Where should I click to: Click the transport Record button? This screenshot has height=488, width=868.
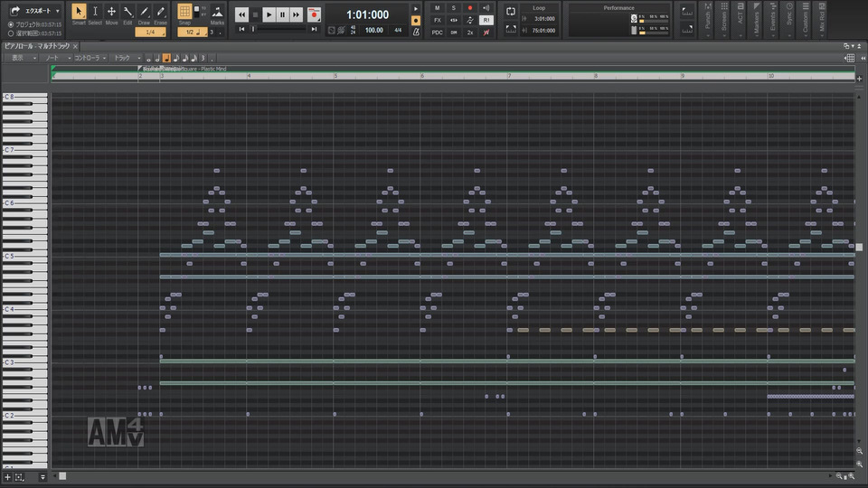314,15
